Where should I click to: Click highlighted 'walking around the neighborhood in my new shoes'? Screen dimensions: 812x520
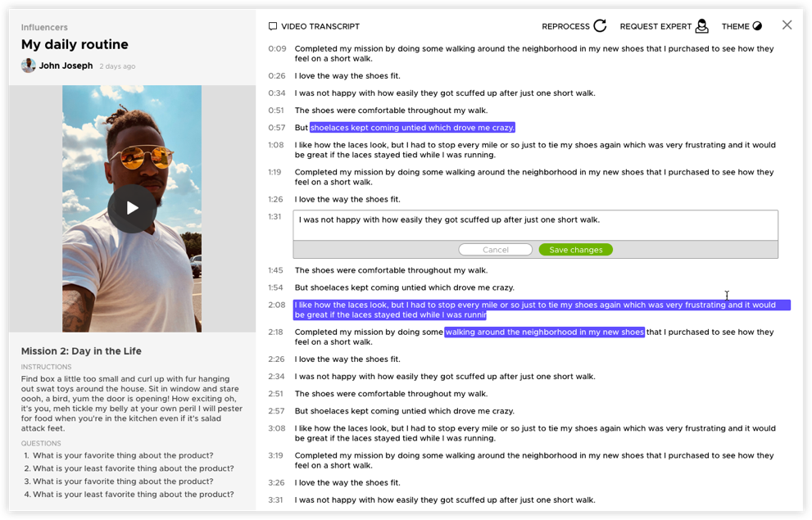544,332
